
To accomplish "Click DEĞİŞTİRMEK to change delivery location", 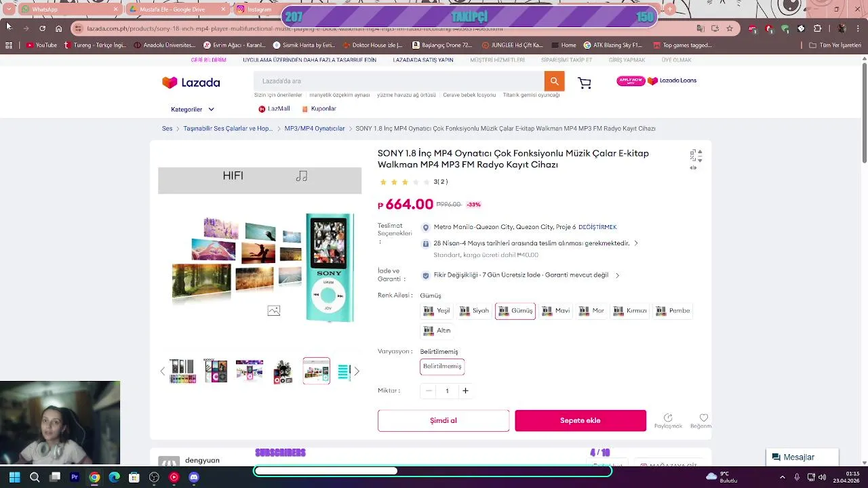I will (597, 227).
